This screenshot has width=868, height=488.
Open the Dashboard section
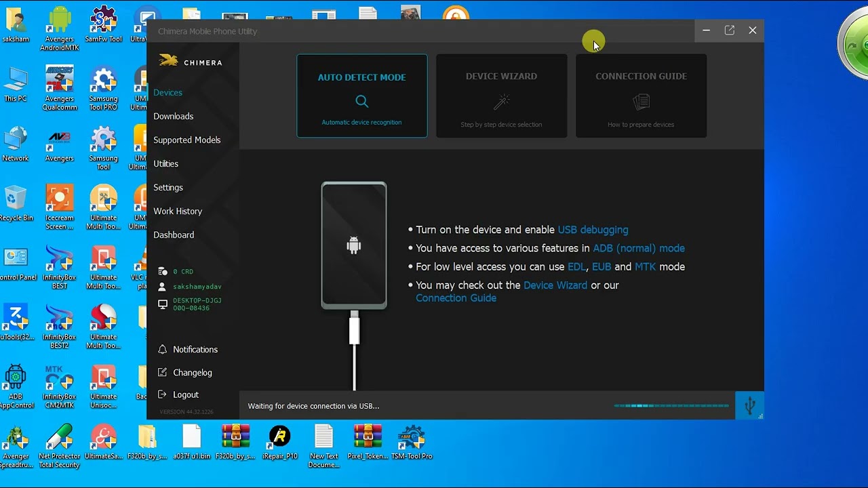[x=174, y=235]
